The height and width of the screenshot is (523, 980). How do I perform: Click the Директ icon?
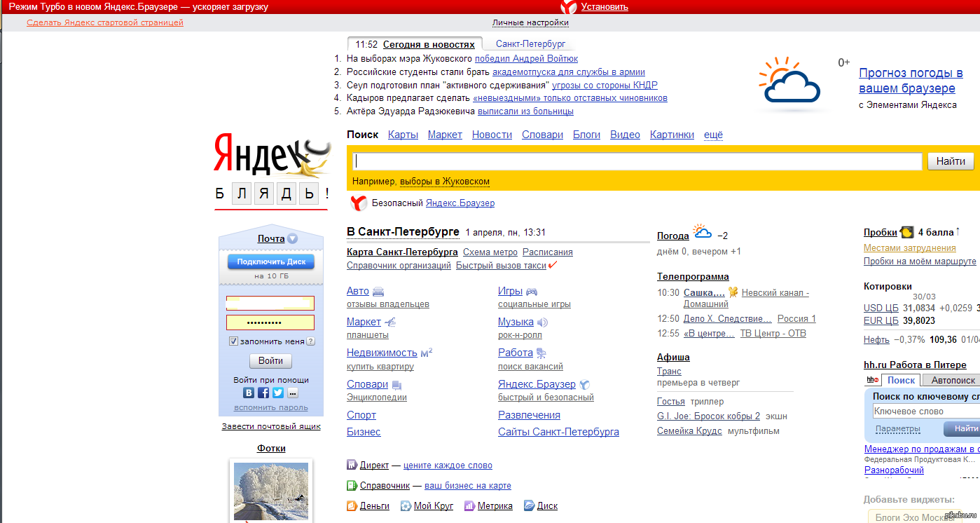point(352,465)
